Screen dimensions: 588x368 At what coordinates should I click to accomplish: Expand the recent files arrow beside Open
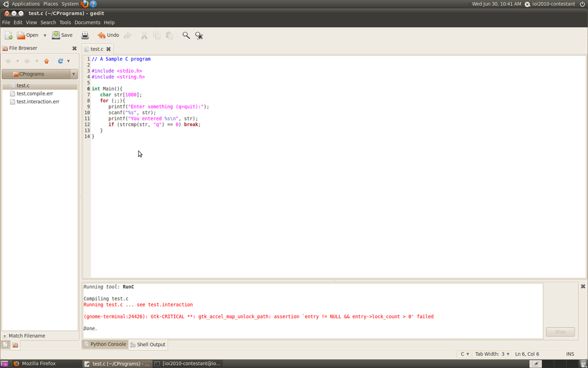tap(44, 35)
